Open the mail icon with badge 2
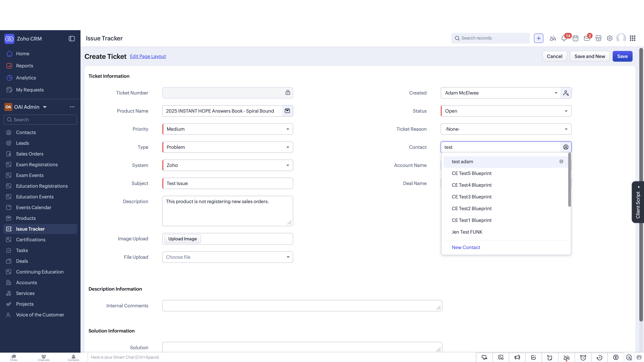 coord(587,38)
